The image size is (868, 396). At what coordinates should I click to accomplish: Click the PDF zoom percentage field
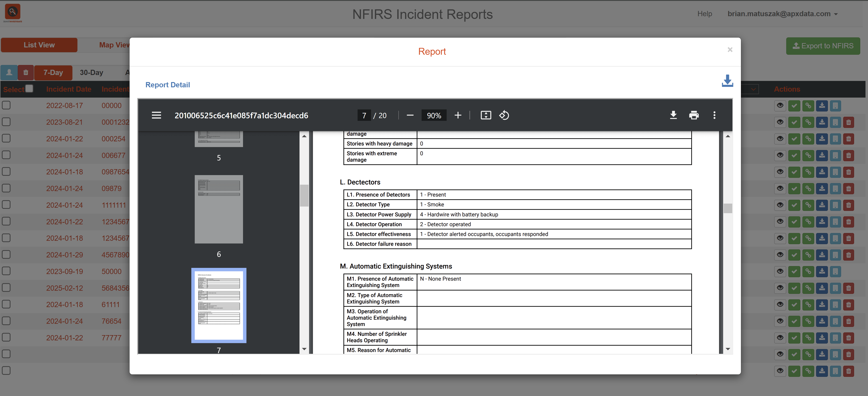(434, 115)
